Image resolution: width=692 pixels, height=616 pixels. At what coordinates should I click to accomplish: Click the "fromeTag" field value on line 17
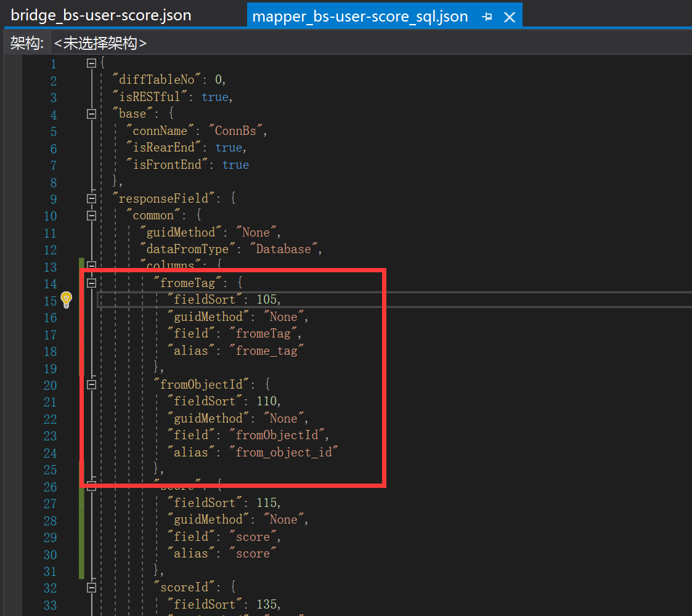pyautogui.click(x=263, y=334)
